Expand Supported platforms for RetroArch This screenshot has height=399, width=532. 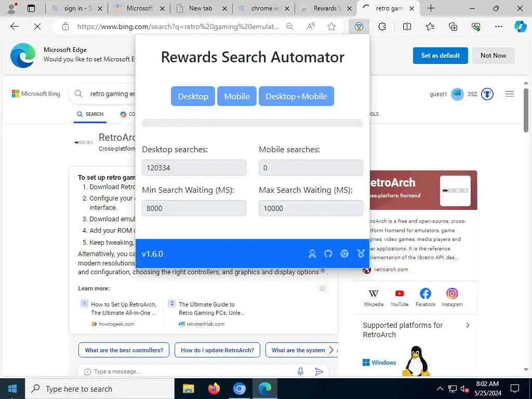(x=468, y=325)
